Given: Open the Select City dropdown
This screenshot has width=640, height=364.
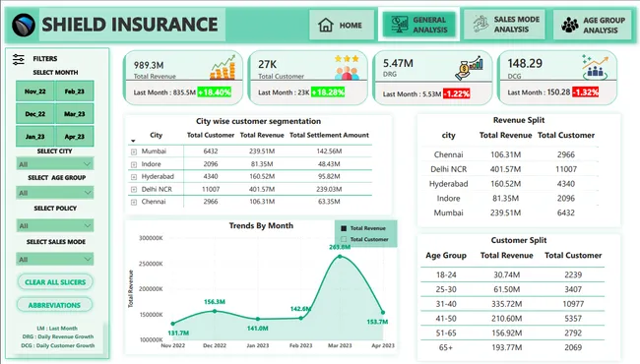Looking at the screenshot, I should pyautogui.click(x=55, y=164).
